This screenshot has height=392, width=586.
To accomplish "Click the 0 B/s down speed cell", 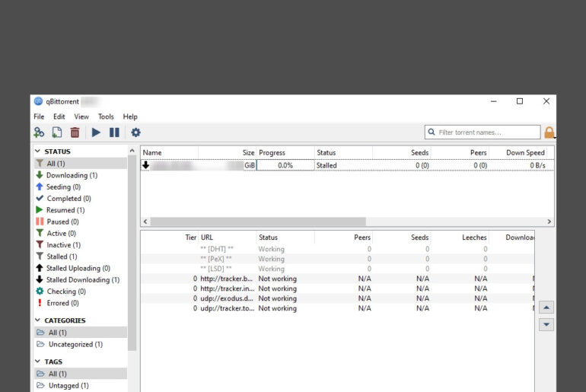I will pos(519,165).
